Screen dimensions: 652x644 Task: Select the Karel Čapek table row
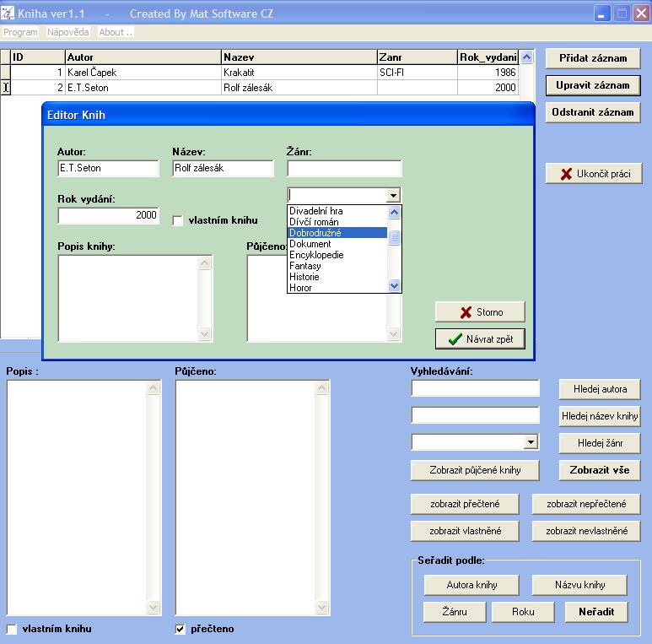[x=143, y=73]
